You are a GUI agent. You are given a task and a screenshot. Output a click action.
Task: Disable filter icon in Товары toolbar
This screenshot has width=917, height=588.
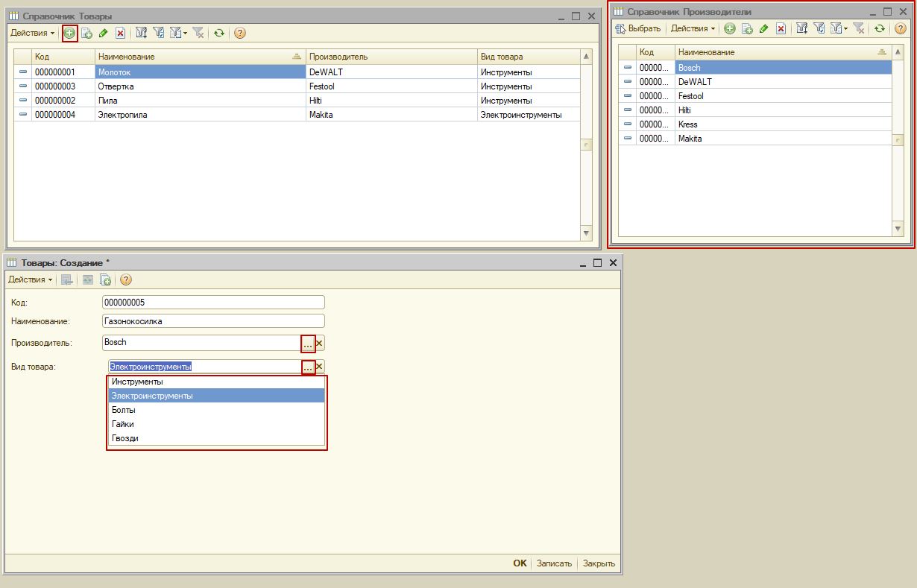[x=198, y=33]
